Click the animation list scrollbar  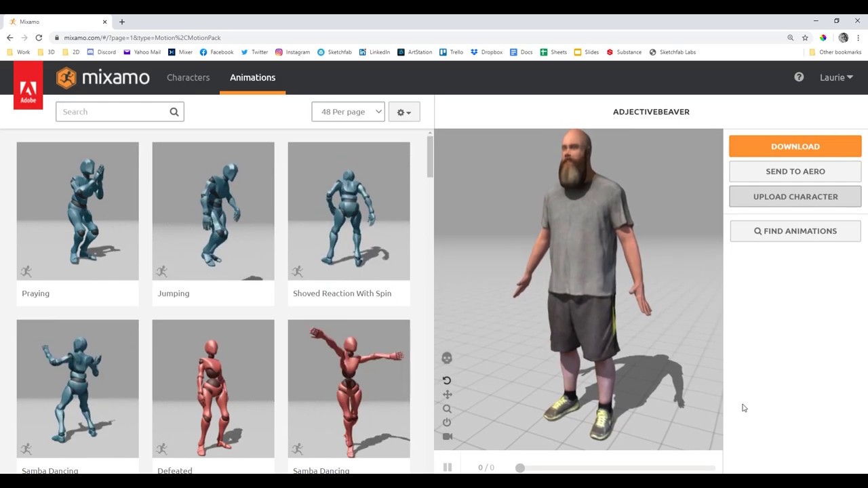430,157
